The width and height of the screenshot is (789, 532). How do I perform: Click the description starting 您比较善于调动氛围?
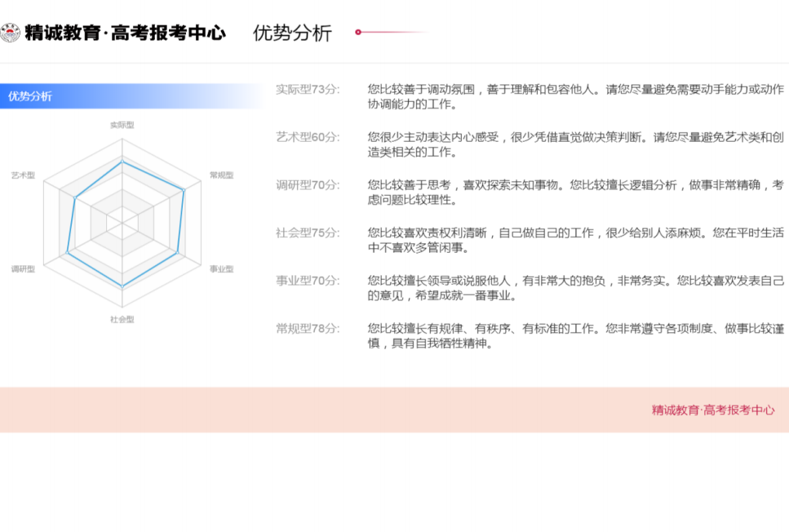pyautogui.click(x=575, y=96)
